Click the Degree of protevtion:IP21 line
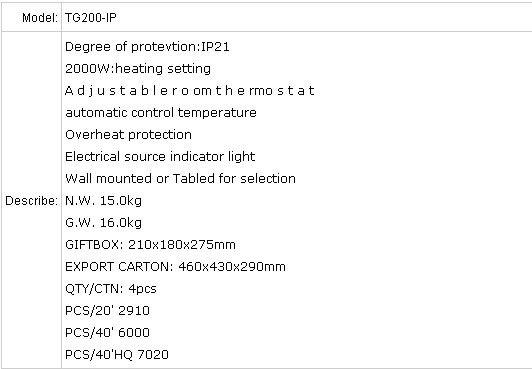Image resolution: width=532 pixels, height=369 pixels. pos(147,47)
